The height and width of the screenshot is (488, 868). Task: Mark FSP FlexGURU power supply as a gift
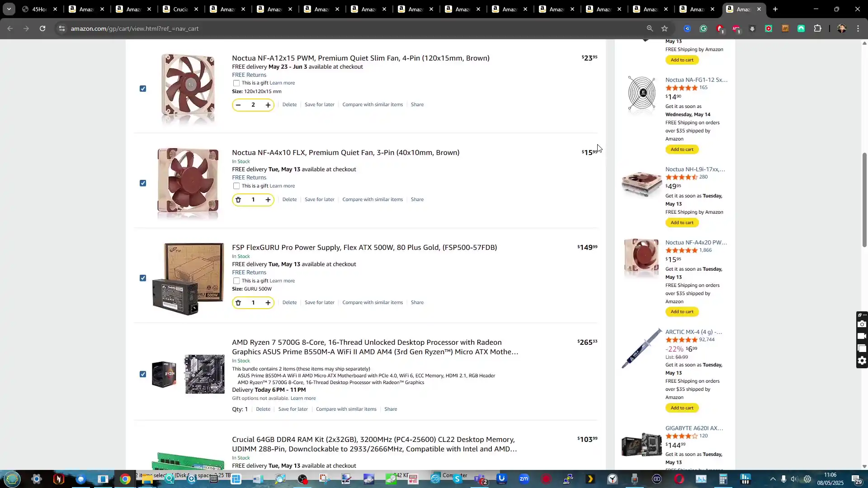click(x=236, y=281)
